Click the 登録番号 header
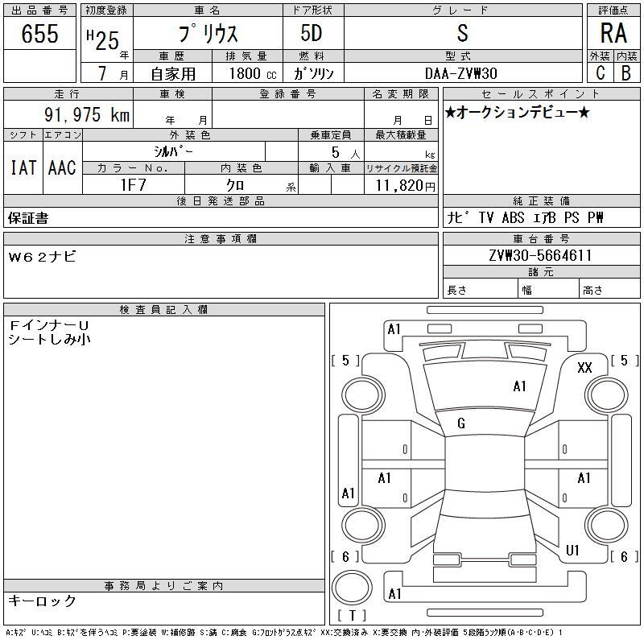Screen dimensions: 644x644 [288, 94]
